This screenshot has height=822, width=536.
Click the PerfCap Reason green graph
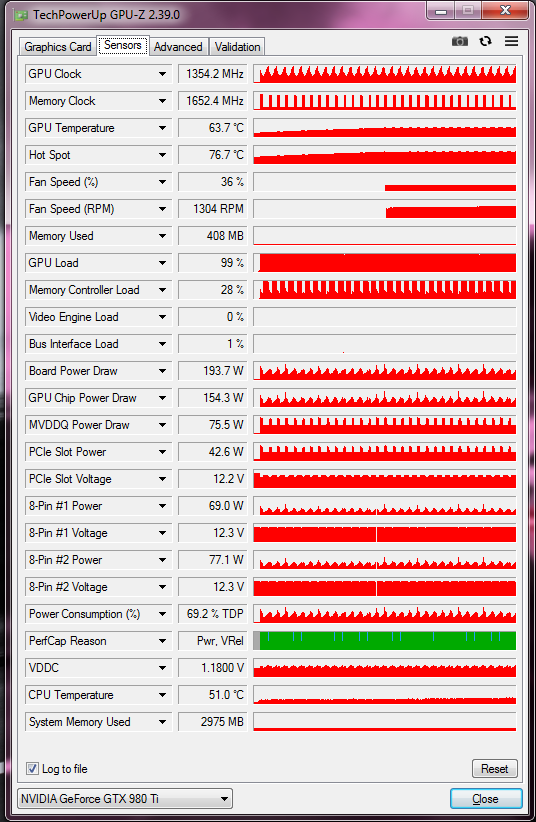[x=384, y=641]
